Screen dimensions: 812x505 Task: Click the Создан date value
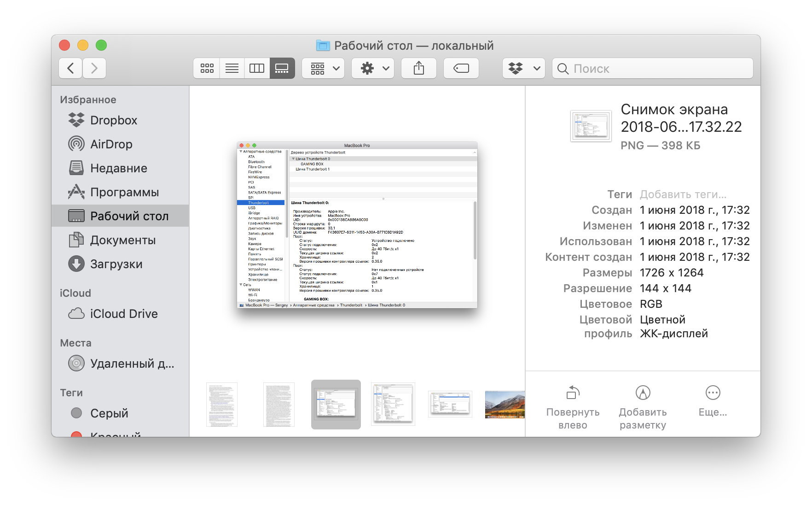click(x=695, y=210)
